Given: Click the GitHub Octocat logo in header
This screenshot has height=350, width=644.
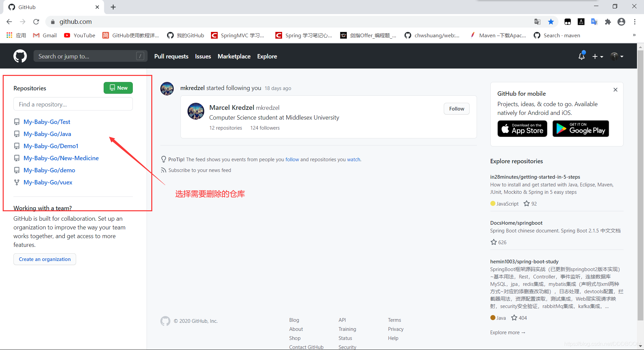Looking at the screenshot, I should click(x=20, y=56).
